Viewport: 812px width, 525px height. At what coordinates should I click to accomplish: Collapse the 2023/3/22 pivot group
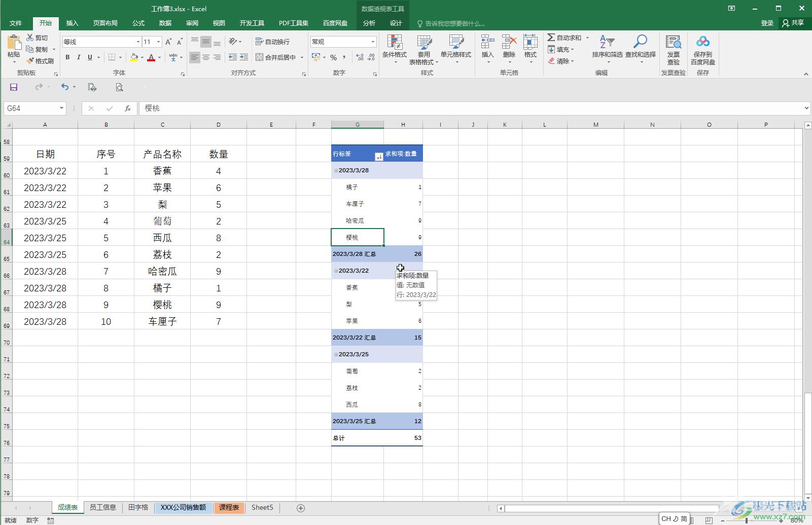coord(336,271)
